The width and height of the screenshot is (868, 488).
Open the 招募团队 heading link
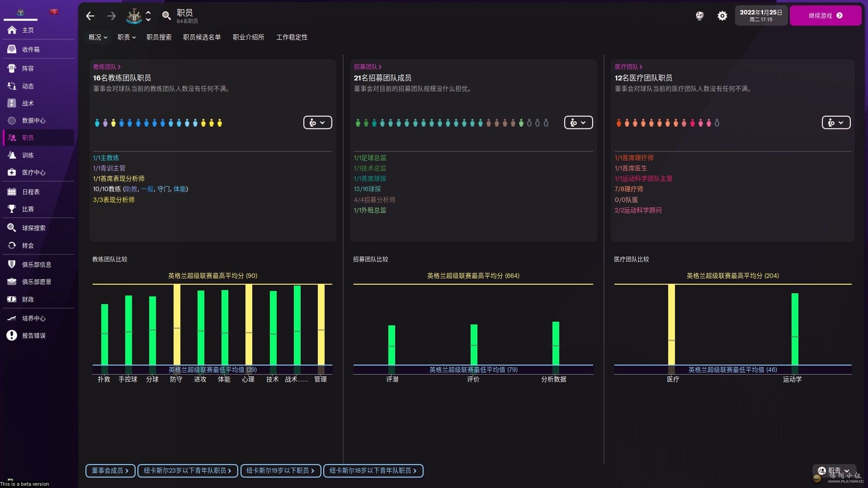click(x=368, y=67)
